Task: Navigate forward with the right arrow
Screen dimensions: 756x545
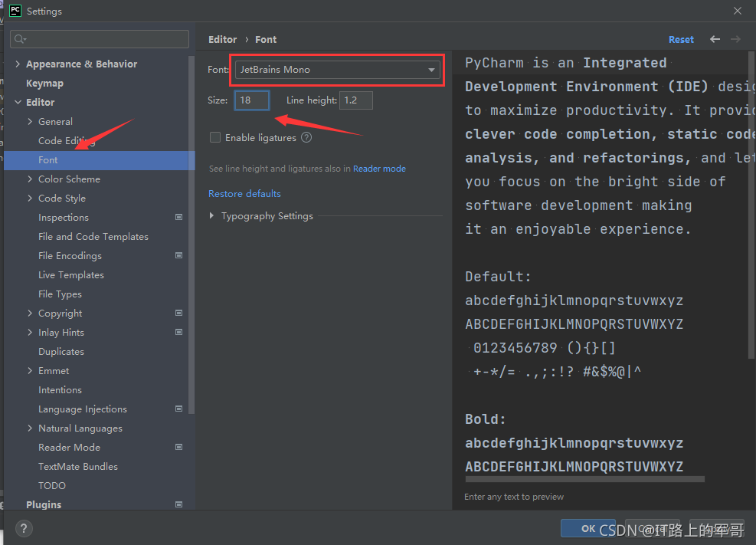Action: pos(735,39)
